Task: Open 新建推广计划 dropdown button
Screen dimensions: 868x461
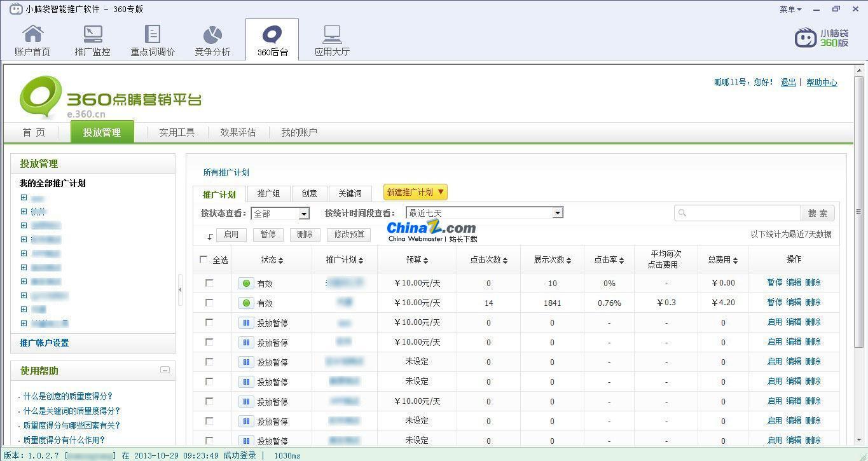Action: pyautogui.click(x=415, y=192)
